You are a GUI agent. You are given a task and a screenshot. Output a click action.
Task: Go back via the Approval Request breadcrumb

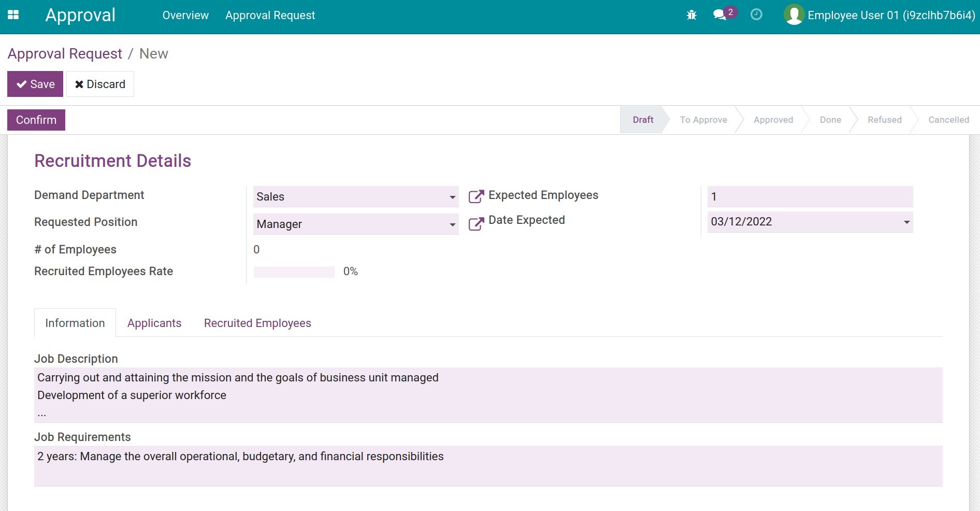pos(64,53)
